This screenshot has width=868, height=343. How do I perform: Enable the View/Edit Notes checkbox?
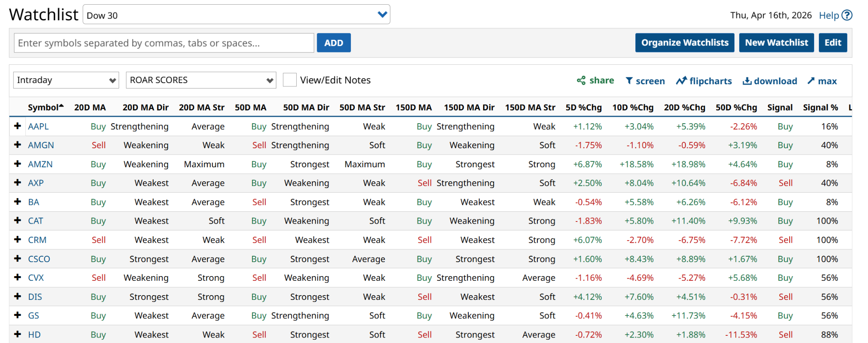(x=289, y=80)
